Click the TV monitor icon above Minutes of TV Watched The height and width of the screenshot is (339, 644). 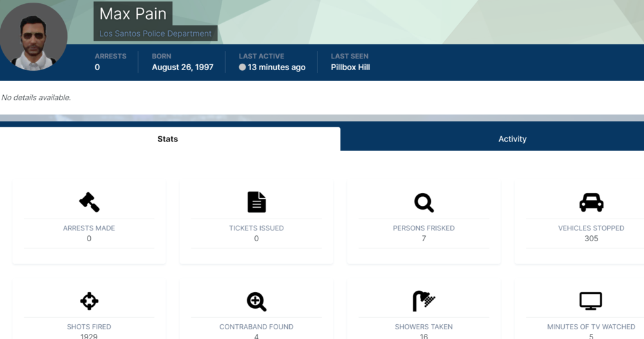(x=591, y=301)
